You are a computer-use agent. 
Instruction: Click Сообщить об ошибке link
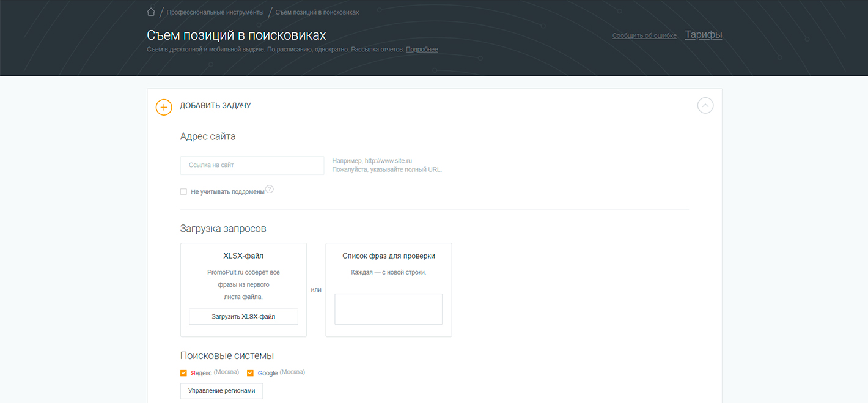644,35
